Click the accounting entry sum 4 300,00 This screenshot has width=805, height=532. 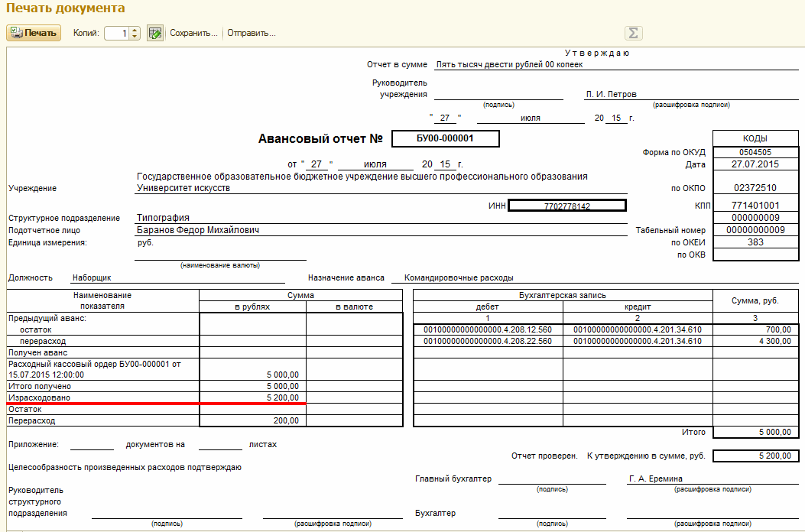click(756, 341)
